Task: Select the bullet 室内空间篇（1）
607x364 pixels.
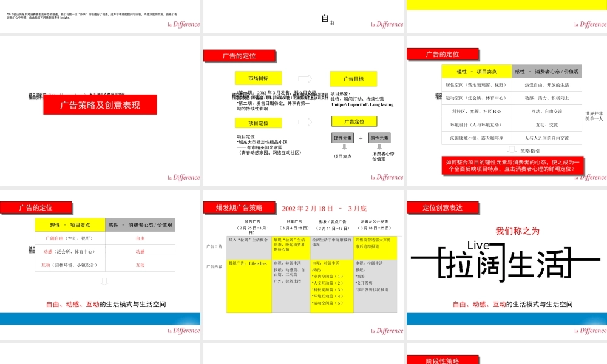Action: 328,277
